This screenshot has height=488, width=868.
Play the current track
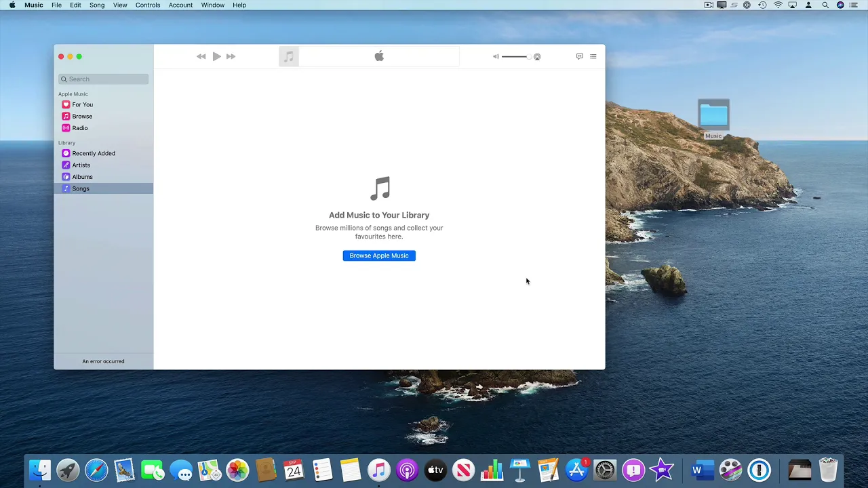(216, 56)
